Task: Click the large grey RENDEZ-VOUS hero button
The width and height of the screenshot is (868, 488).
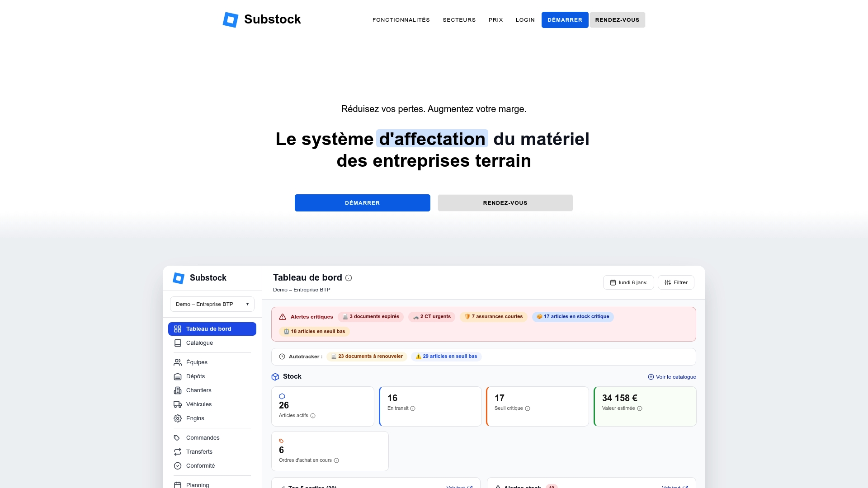Action: tap(505, 203)
